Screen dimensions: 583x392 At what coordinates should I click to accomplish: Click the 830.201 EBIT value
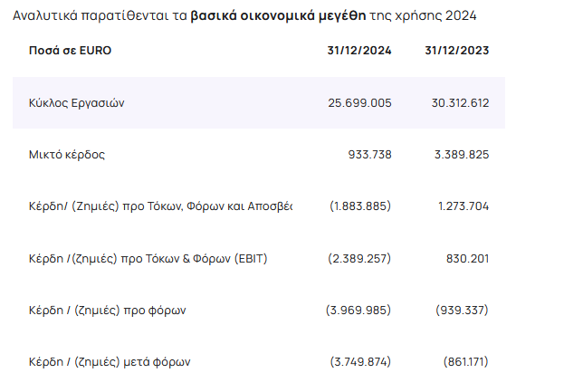click(468, 259)
